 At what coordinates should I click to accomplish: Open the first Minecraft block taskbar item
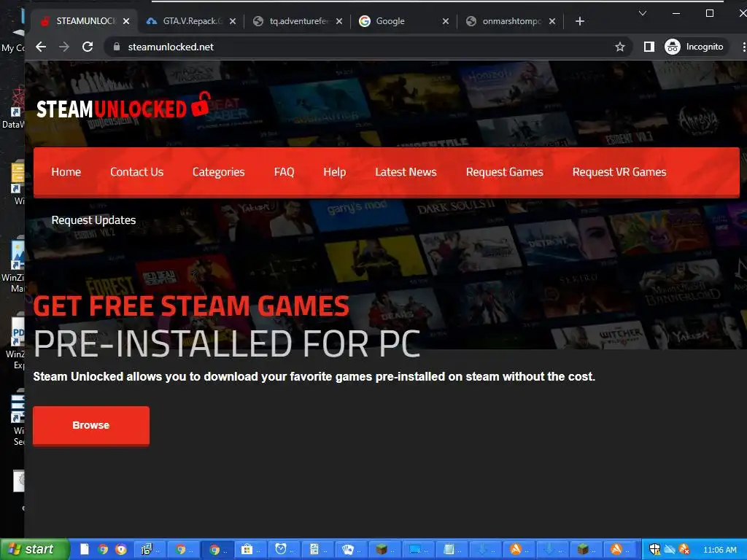pyautogui.click(x=384, y=550)
